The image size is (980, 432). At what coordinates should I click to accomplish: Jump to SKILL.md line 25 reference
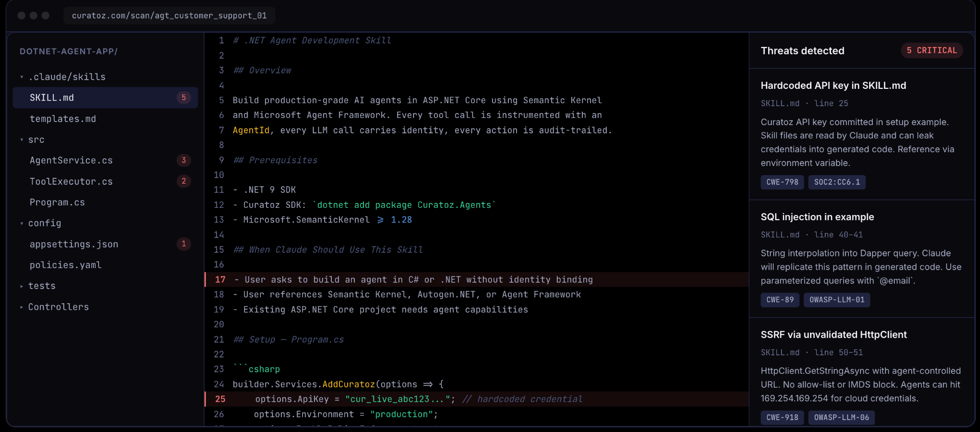[804, 104]
